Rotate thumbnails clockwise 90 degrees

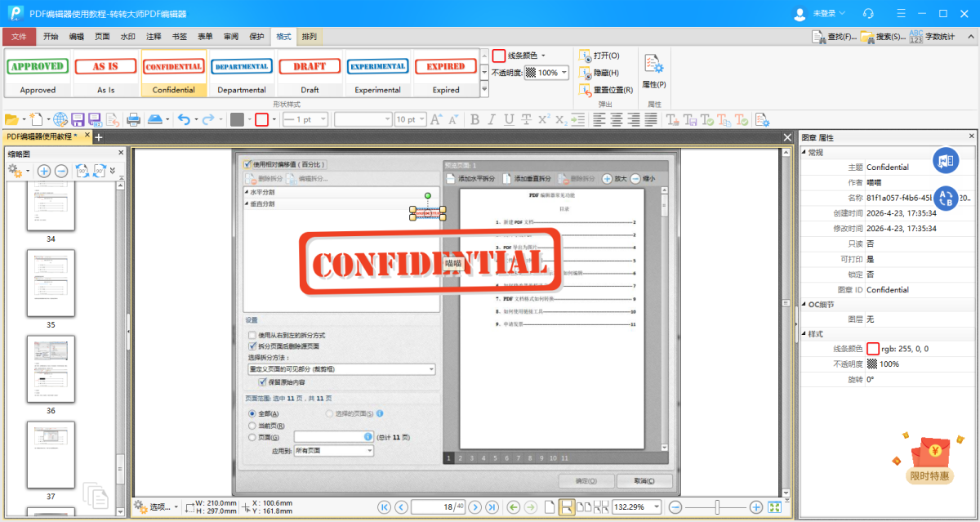click(x=100, y=171)
